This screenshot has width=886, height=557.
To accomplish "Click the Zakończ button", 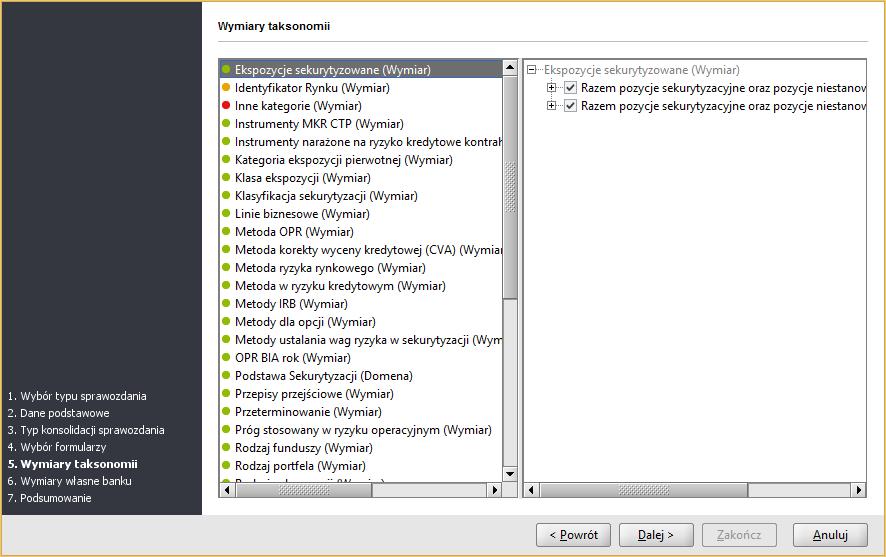I will 739,535.
